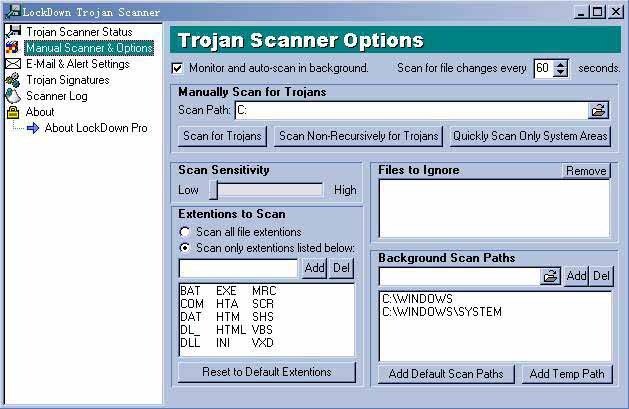This screenshot has width=629, height=409.
Task: Select Scan all file extentions option
Action: coord(185,231)
